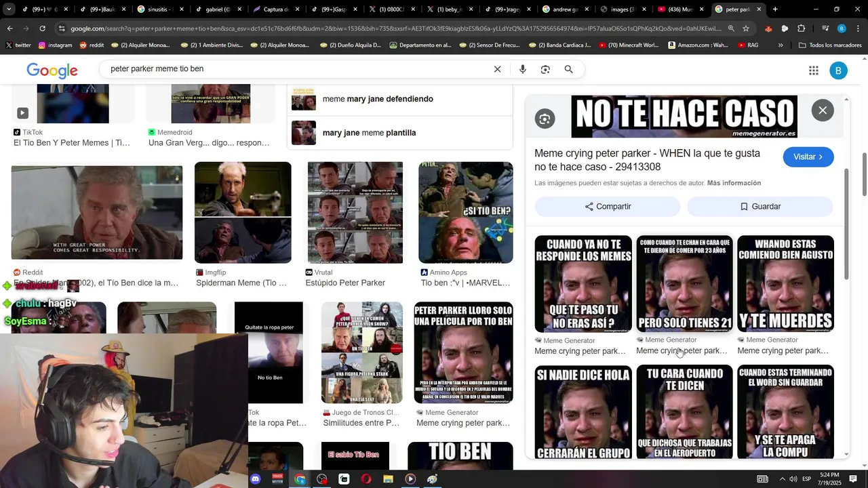
Task: Expand the hidden bookmarks chevron
Action: tap(781, 45)
